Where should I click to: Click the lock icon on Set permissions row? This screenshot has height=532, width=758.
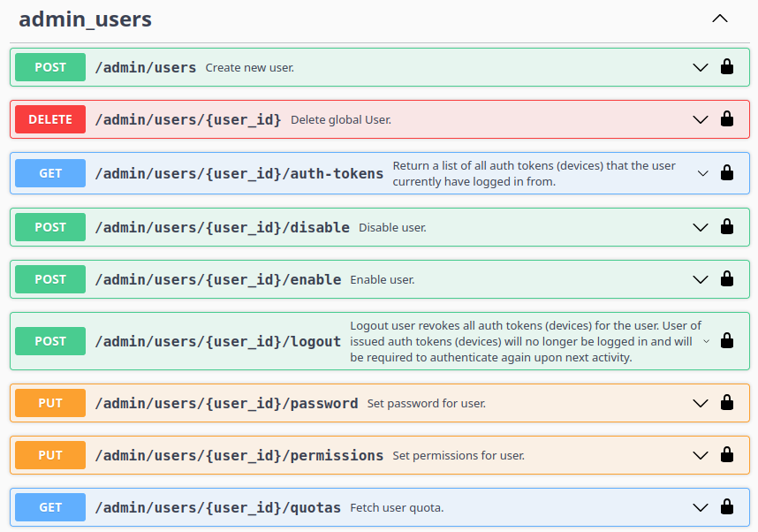pos(727,455)
